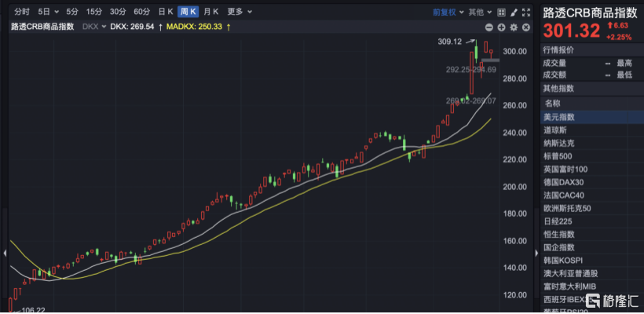
Task: Click the 名称 column header
Action: coord(552,104)
